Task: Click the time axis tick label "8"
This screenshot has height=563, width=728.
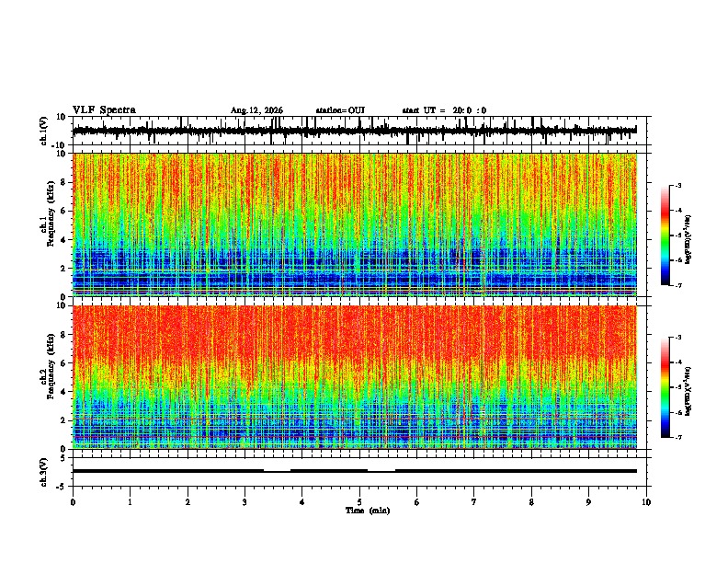Action: [x=531, y=502]
